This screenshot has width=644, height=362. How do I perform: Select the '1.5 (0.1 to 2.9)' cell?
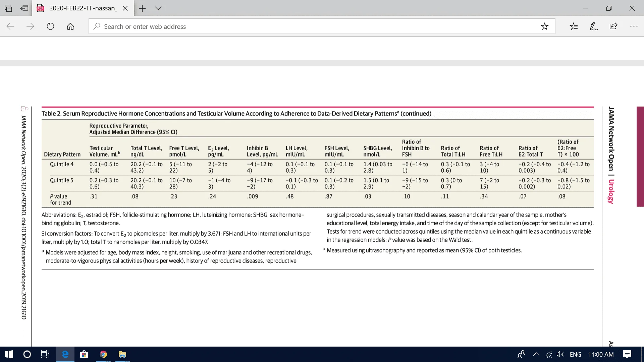[x=376, y=183]
